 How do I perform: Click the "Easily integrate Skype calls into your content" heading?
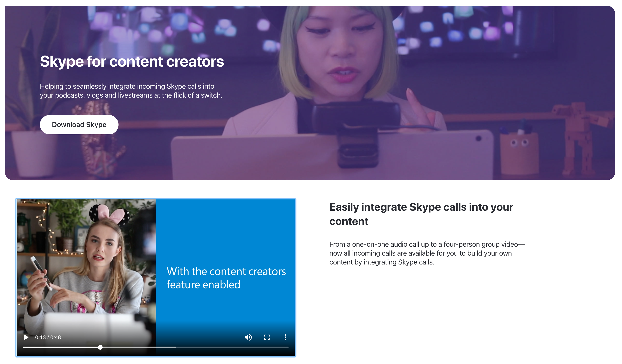[x=421, y=214]
